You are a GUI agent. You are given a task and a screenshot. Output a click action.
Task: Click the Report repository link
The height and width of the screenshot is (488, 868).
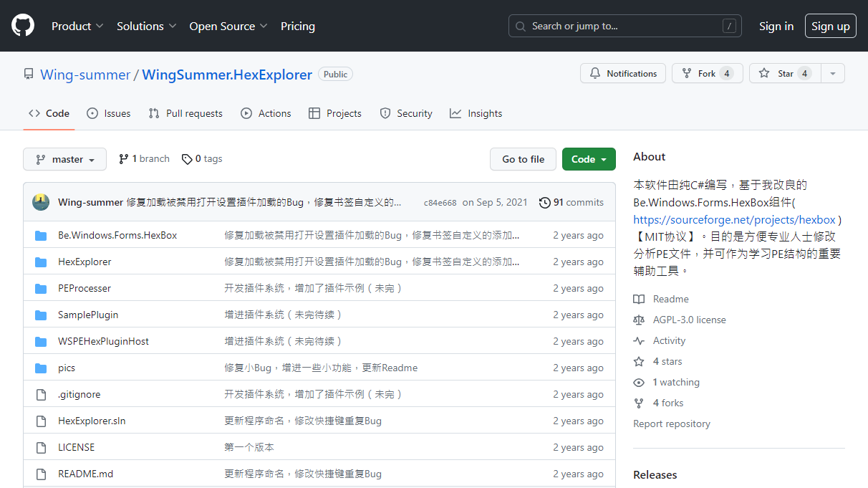[x=672, y=424]
